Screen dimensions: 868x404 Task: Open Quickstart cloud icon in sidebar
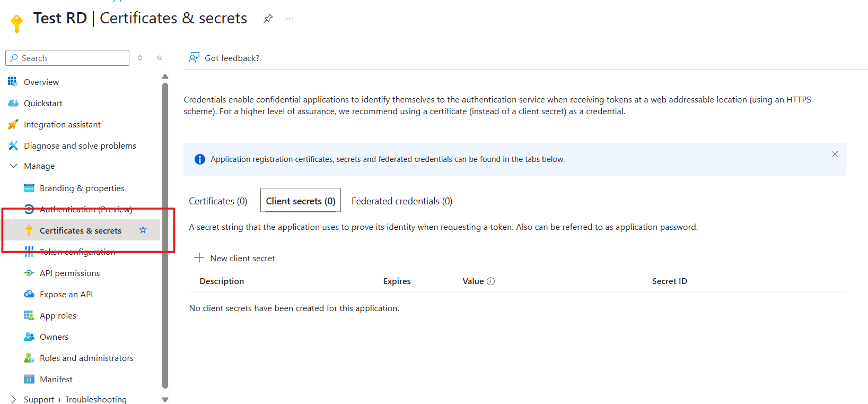point(13,103)
